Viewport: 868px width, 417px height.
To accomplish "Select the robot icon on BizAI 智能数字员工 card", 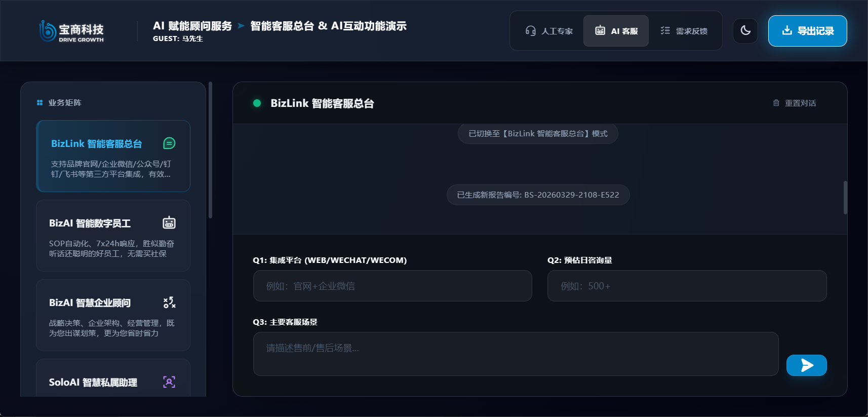I will [169, 222].
